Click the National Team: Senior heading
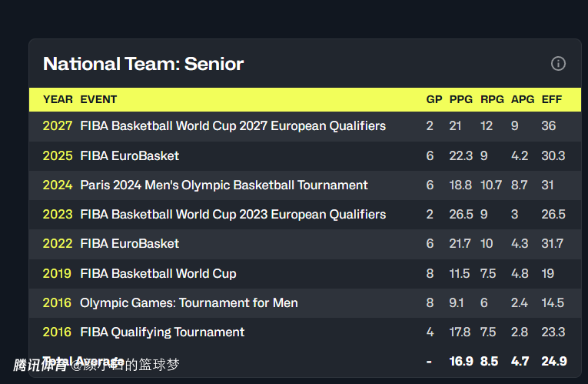Viewport: 588px width, 384px height. (x=143, y=64)
